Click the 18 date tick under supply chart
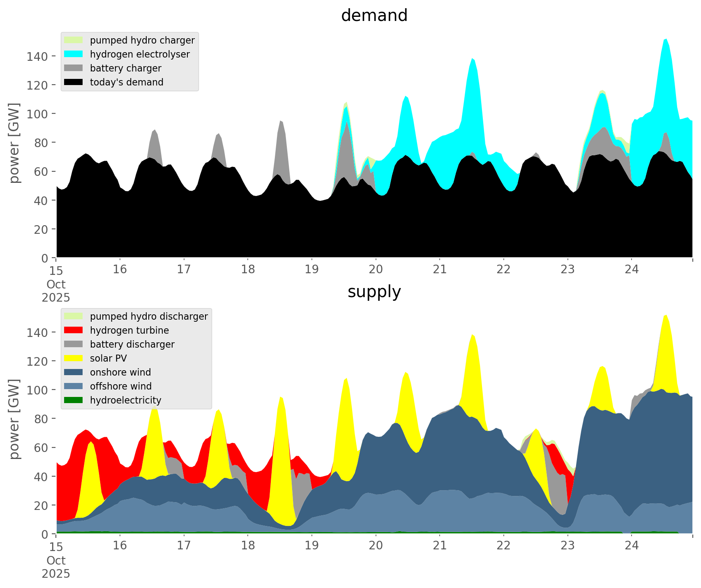The height and width of the screenshot is (588, 701). coord(248,546)
